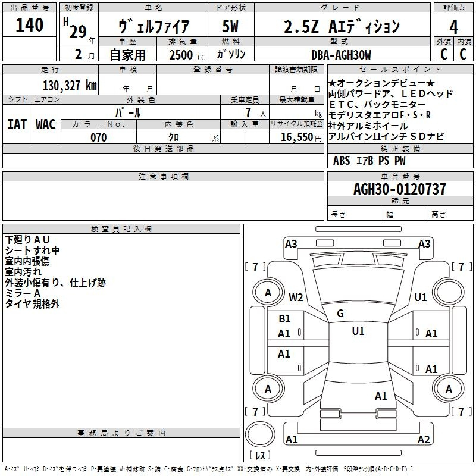Select A3 mark at front left corner

click(291, 244)
